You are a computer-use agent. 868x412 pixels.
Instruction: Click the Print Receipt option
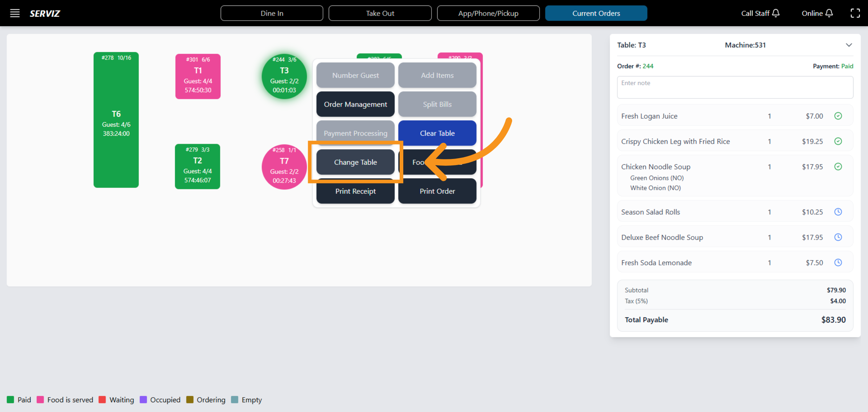(355, 191)
